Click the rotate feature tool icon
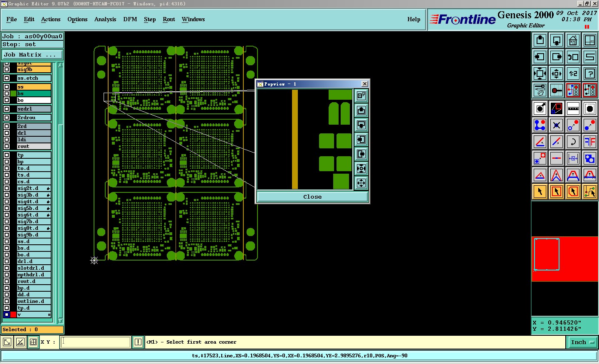 (x=573, y=142)
